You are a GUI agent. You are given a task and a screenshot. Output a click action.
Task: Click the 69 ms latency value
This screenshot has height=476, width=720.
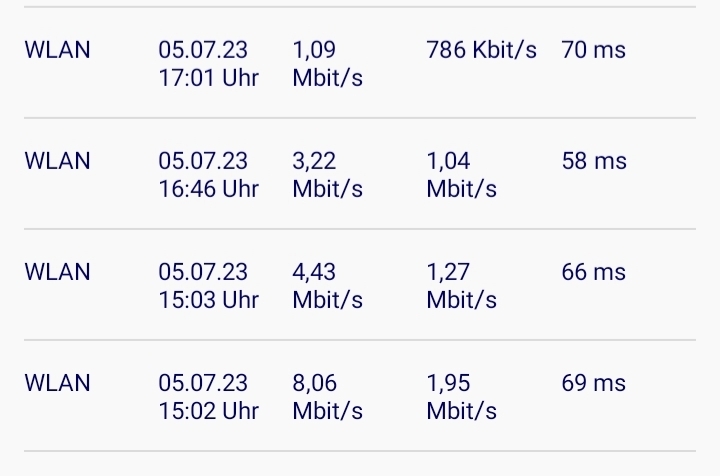[x=593, y=383]
